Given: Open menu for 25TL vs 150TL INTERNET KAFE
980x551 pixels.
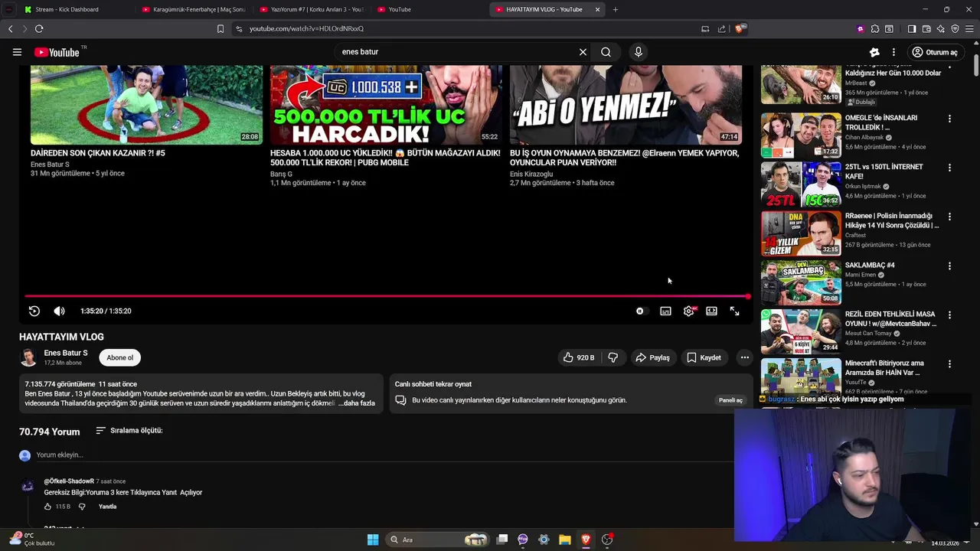Looking at the screenshot, I should coord(949,168).
